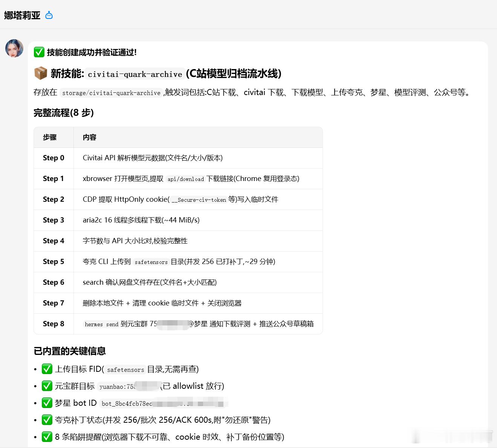Click the 完整流程(8 步) heading
Viewport: 497px width, 448px height.
tap(64, 113)
